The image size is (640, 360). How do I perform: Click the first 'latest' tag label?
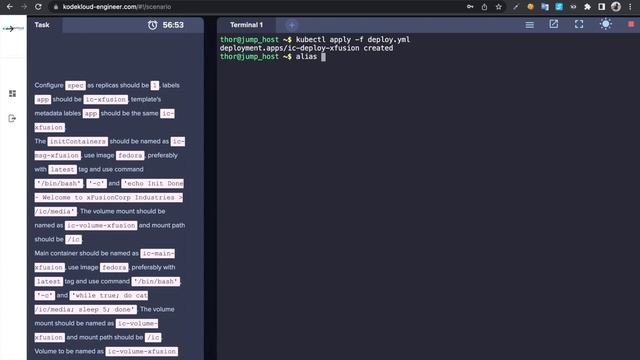[x=62, y=169]
